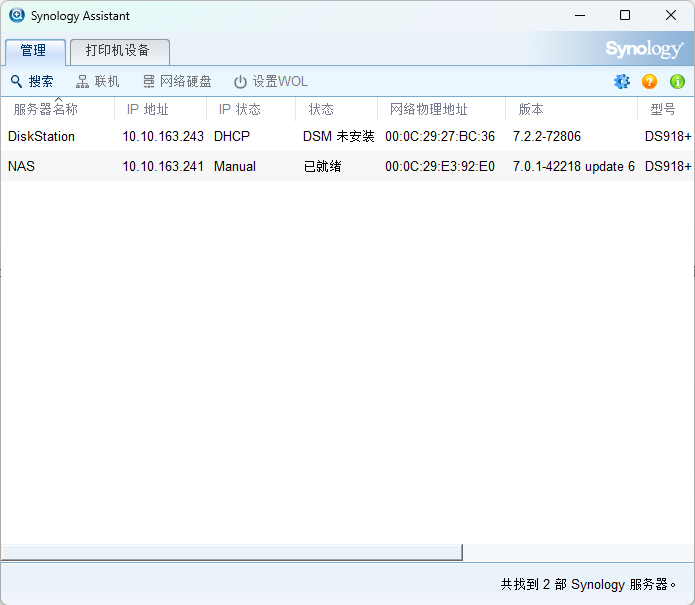Sort by the 网络物理地址 column header
This screenshot has height=605, width=695.
click(441, 109)
